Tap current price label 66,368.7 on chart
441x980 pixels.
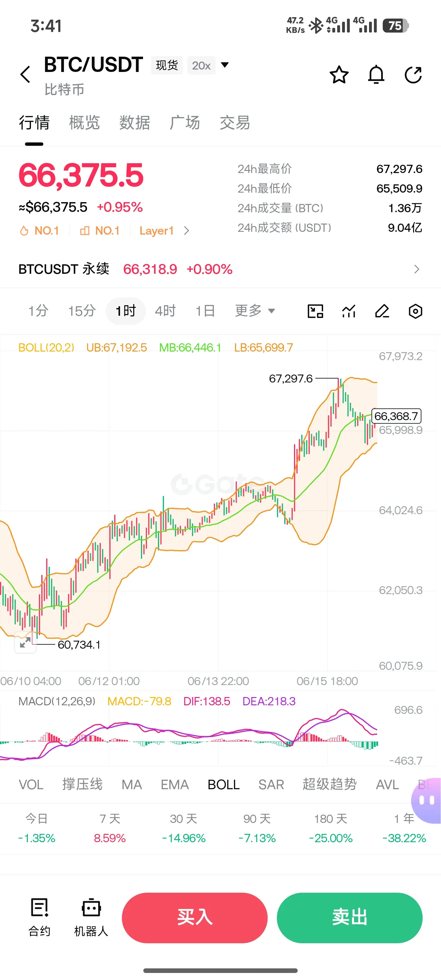click(396, 416)
